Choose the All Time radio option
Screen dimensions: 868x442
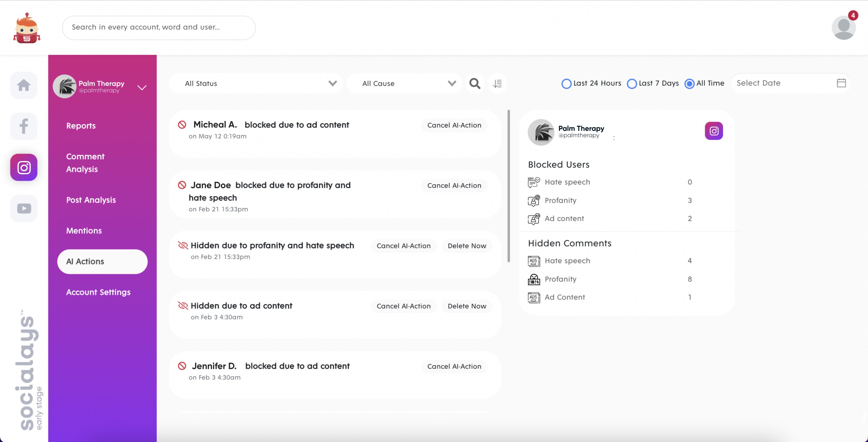[689, 83]
